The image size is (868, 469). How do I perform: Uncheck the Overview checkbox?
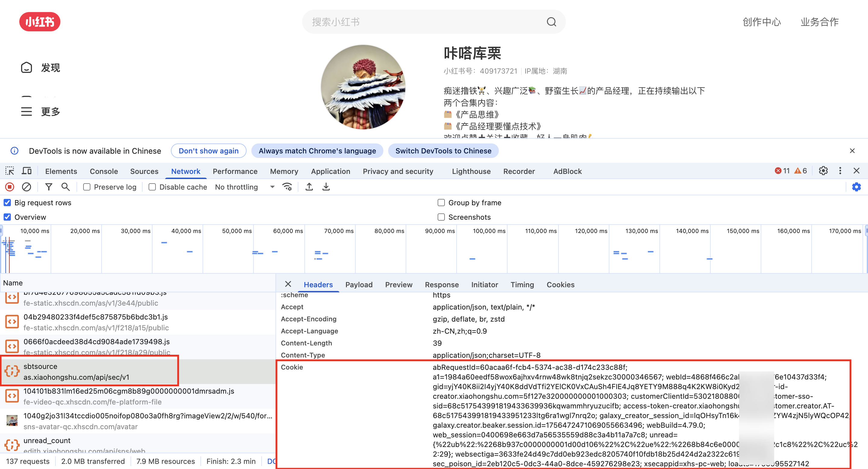pos(7,217)
